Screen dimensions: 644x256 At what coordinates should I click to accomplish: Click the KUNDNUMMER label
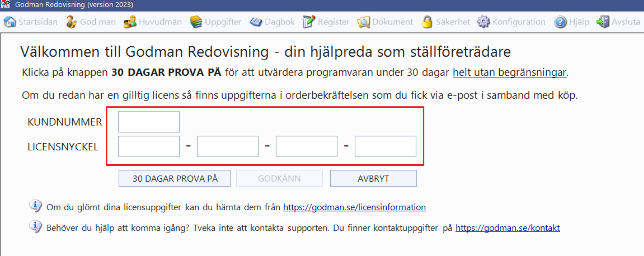[x=65, y=122]
